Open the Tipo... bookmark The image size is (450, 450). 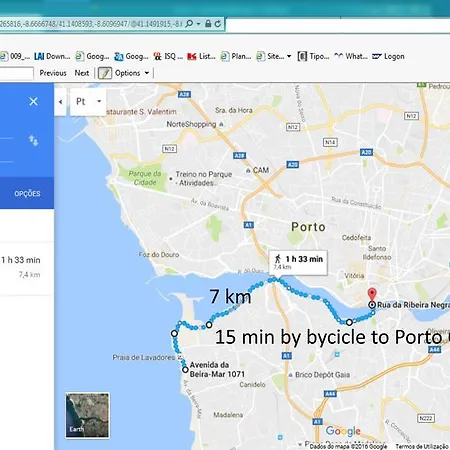point(313,56)
